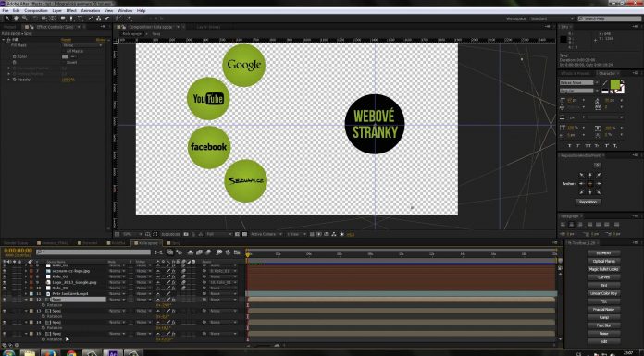Viewport: 644px width, 356px height.
Task: Expand layer 7 seznam-cz-logo.jpg
Action: [27, 271]
